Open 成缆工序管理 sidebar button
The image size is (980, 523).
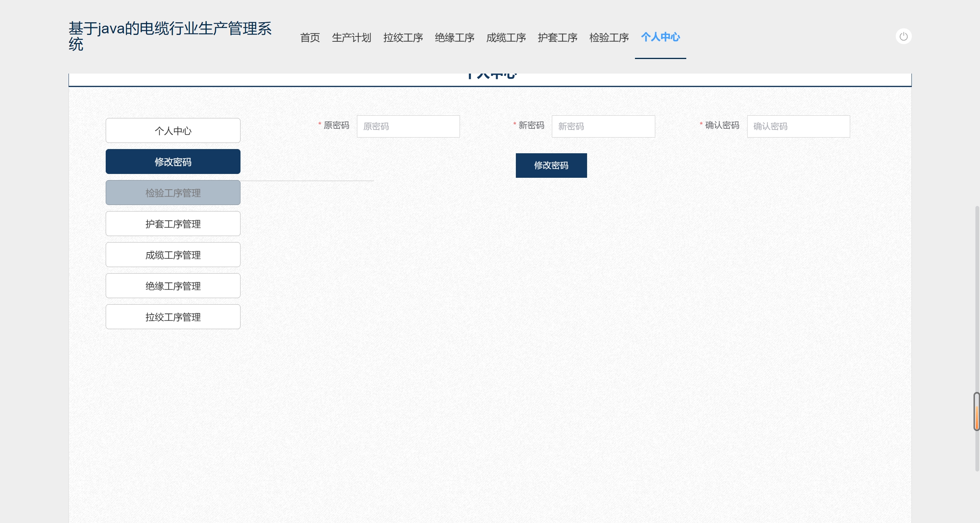(173, 255)
